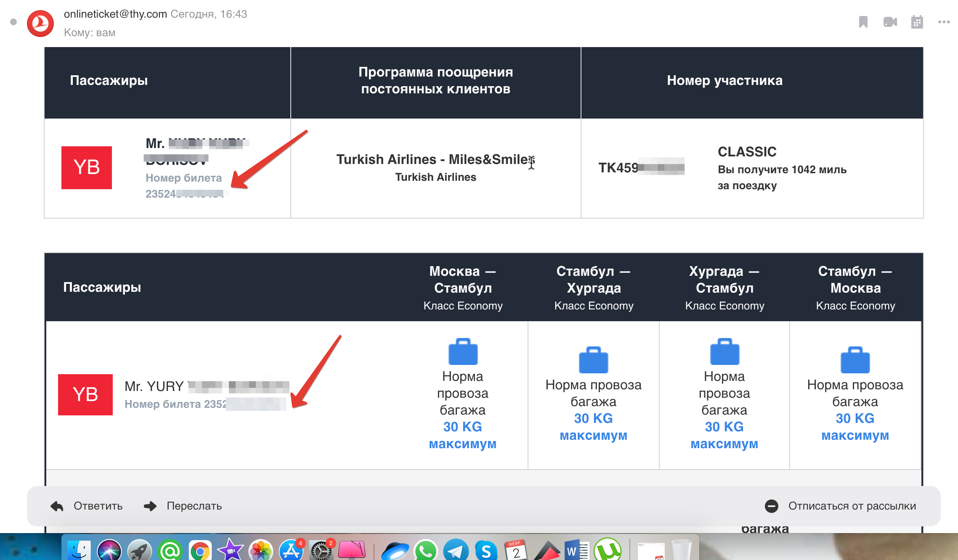Launch Siri from the Dock

[x=109, y=550]
